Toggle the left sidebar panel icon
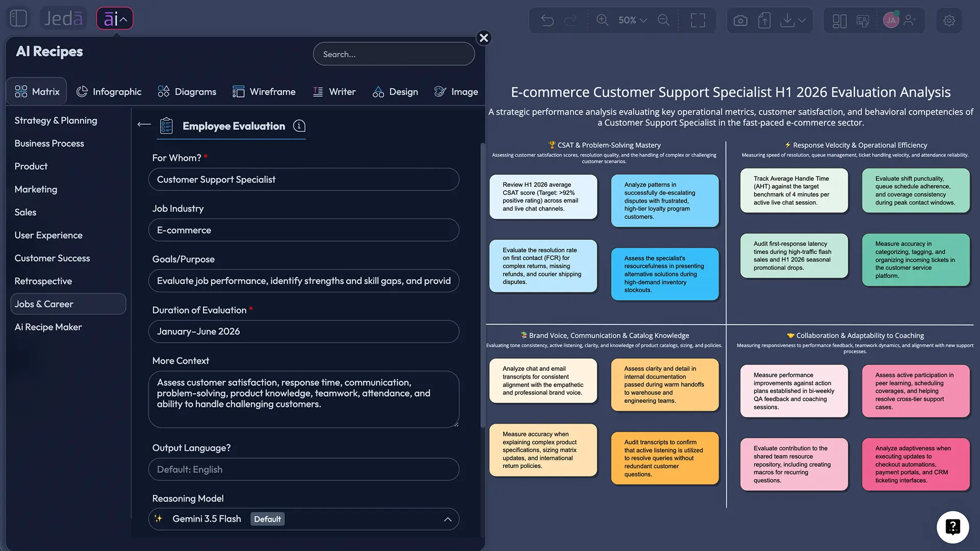980x551 pixels. [18, 18]
